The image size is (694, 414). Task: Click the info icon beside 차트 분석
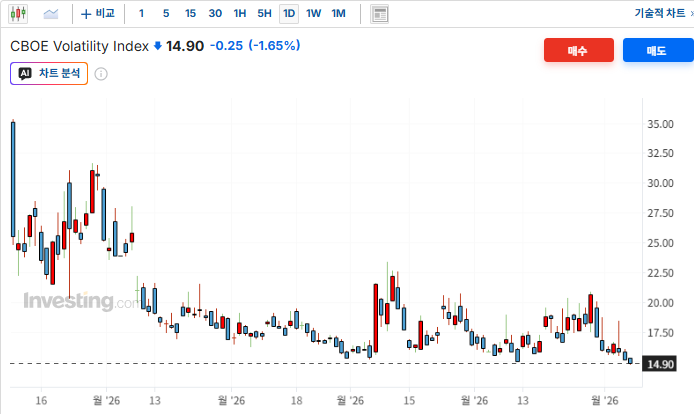click(101, 74)
